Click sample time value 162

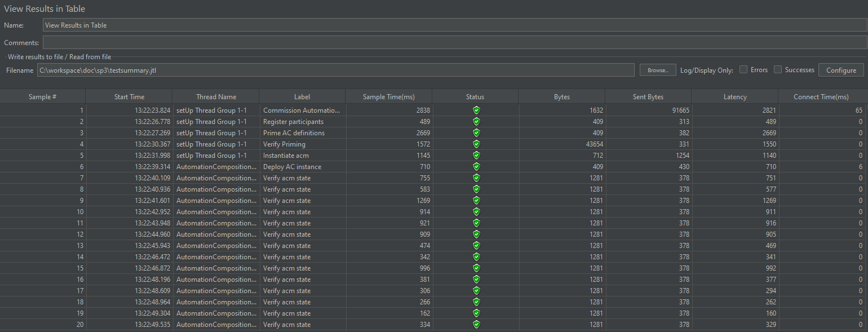coord(424,313)
